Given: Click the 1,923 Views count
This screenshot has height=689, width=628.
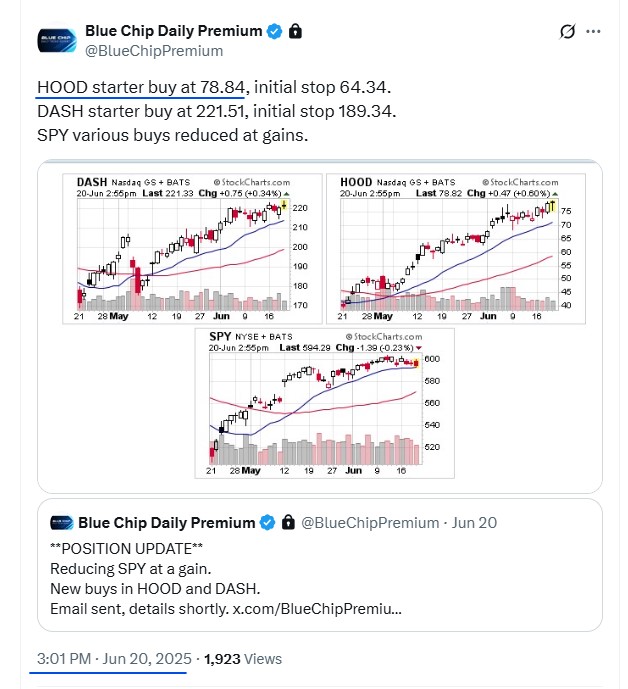Looking at the screenshot, I should tap(243, 659).
